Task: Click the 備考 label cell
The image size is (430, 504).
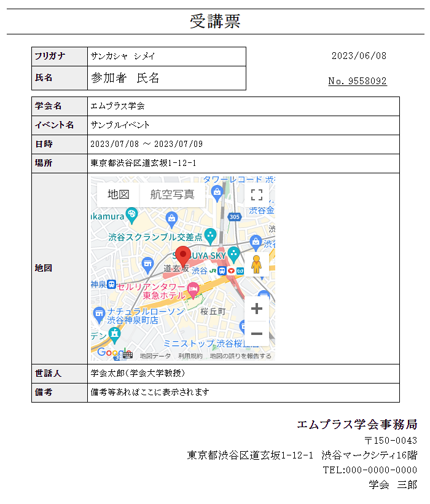Action: (60, 393)
